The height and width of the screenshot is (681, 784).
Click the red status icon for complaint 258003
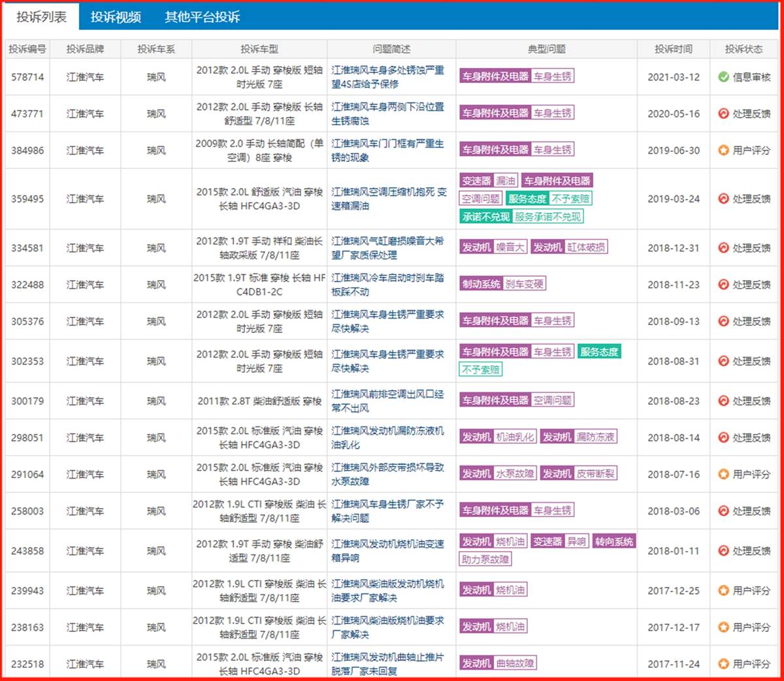pos(723,511)
